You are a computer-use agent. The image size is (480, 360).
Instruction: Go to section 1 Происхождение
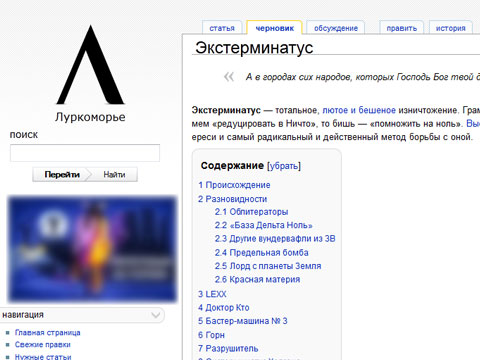click(234, 185)
